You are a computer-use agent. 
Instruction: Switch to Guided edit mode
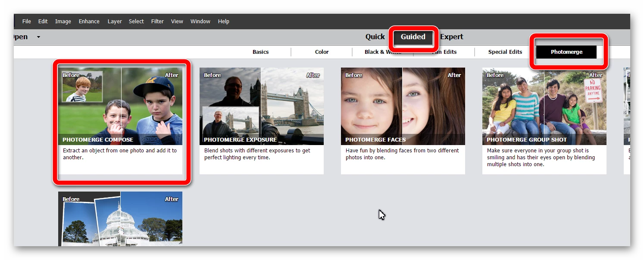413,37
